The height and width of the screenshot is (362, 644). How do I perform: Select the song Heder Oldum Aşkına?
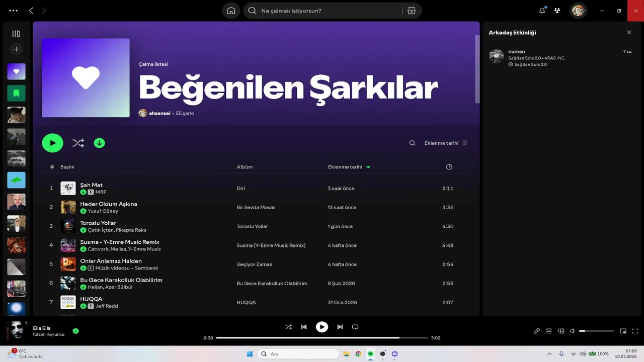pyautogui.click(x=109, y=204)
